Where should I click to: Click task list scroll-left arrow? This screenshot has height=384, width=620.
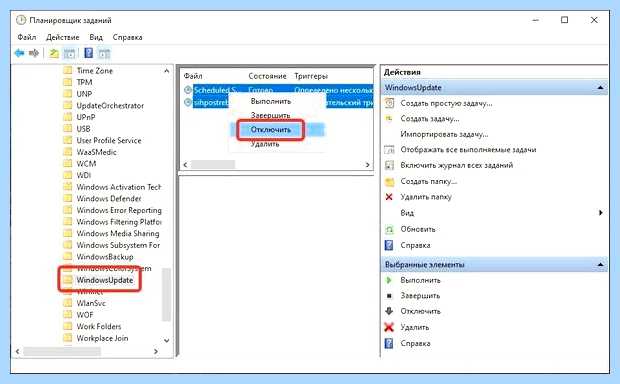point(185,165)
